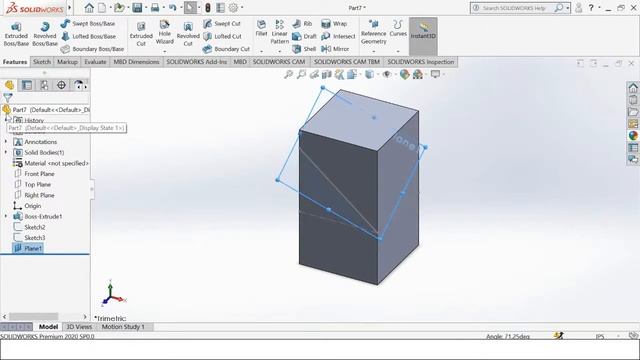Select the Shell feature
This screenshot has width=640, height=360.
tap(304, 49)
